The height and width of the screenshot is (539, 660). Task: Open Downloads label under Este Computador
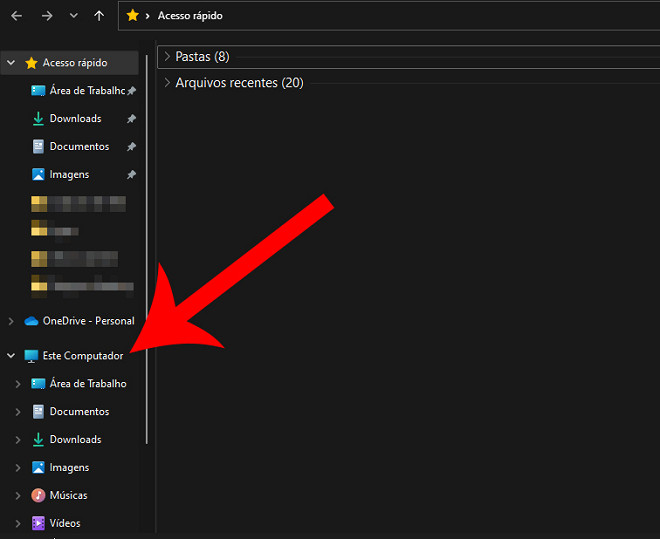point(75,439)
